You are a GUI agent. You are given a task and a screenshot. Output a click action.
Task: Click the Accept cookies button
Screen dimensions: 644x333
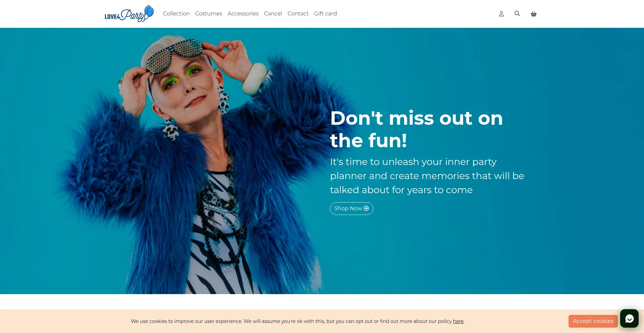pos(593,321)
